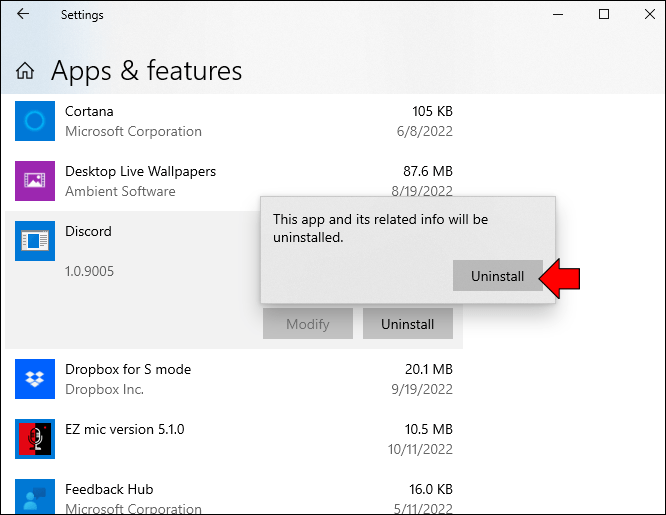Click Uninstall button below Discord entry
Screen dimensions: 666x515
(407, 324)
